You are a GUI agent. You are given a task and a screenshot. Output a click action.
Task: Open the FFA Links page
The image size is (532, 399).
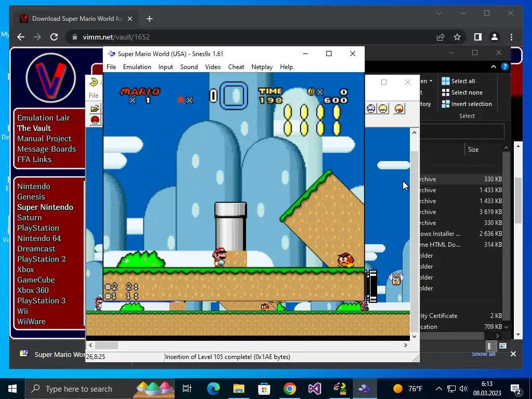coord(34,159)
